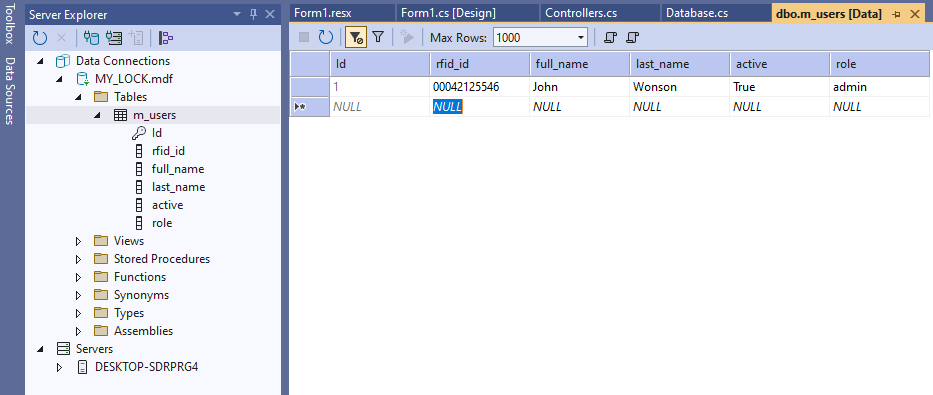Toggle the highlighted filter button
The height and width of the screenshot is (395, 933).
pyautogui.click(x=356, y=37)
